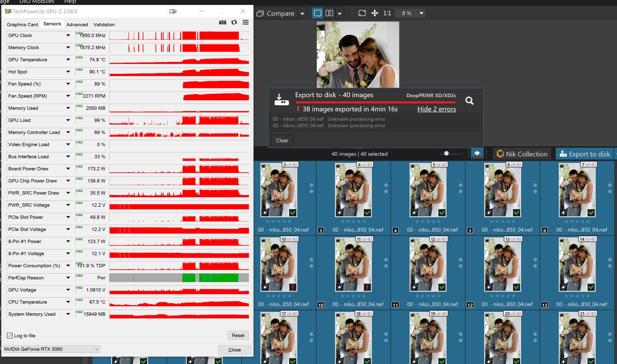Open the 8 % zoom level dropdown

pyautogui.click(x=421, y=13)
